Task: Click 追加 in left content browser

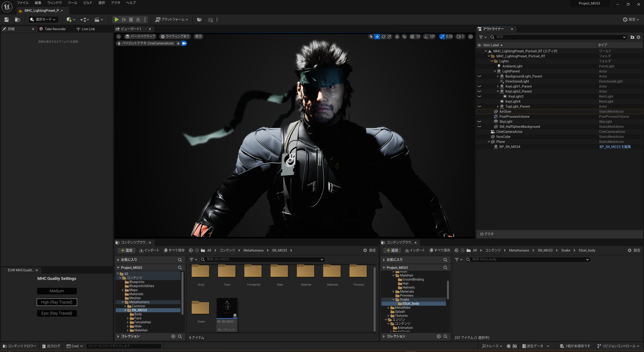Action: (126, 250)
